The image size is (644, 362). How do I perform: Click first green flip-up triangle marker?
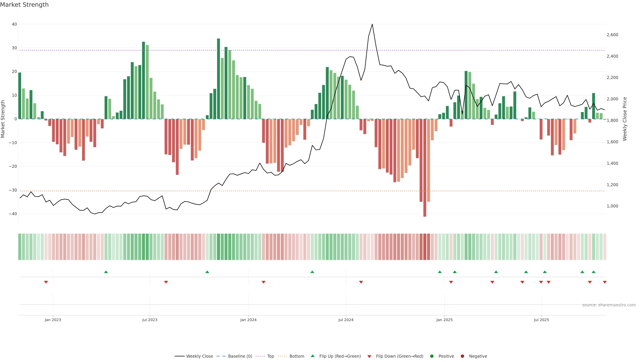coord(106,272)
